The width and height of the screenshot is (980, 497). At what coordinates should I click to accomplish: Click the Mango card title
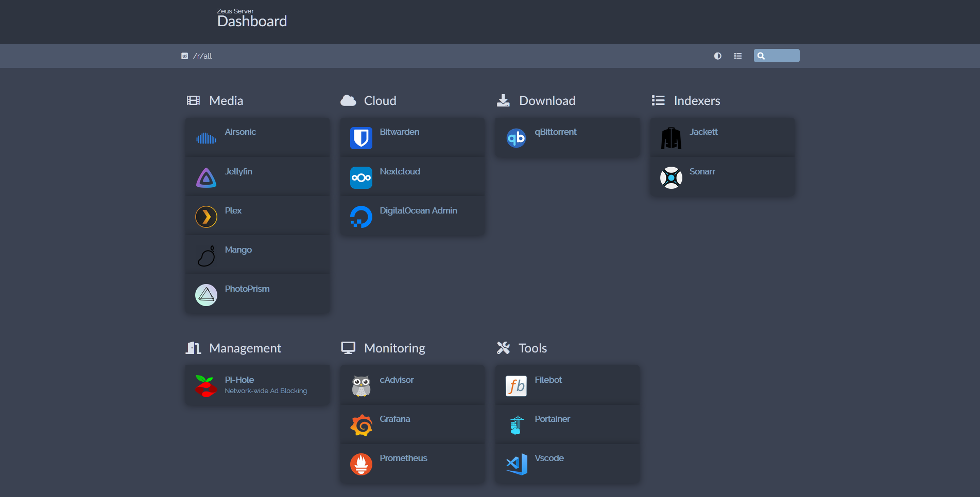click(x=238, y=250)
